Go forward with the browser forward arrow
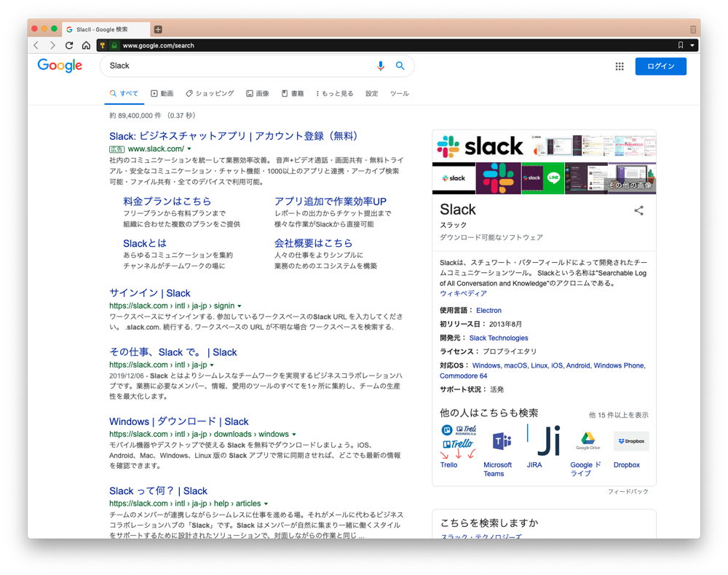 [x=52, y=45]
